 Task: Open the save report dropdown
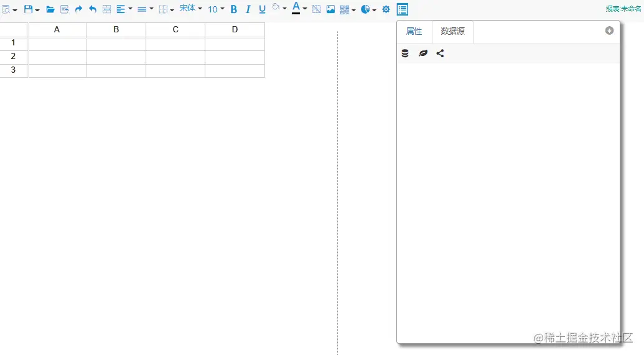click(31, 9)
